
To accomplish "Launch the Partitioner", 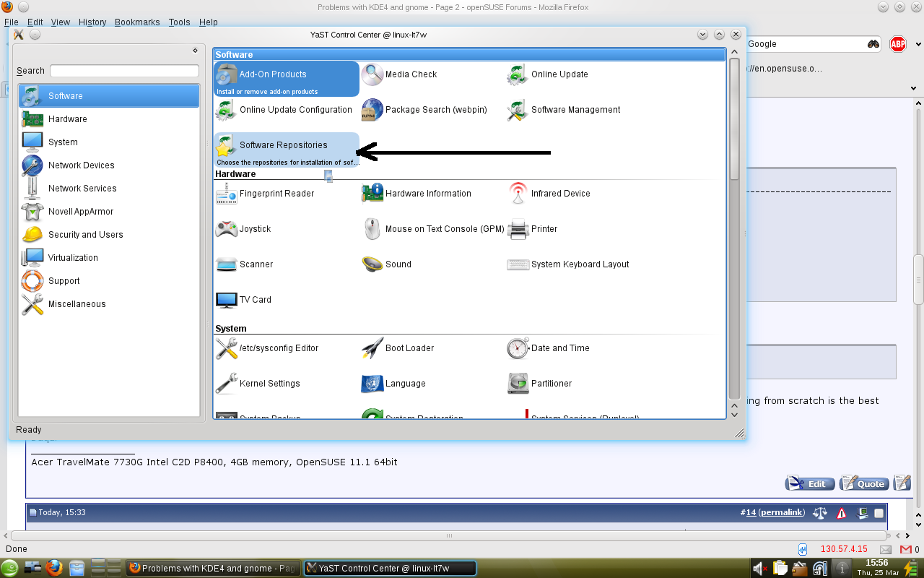I will click(539, 384).
